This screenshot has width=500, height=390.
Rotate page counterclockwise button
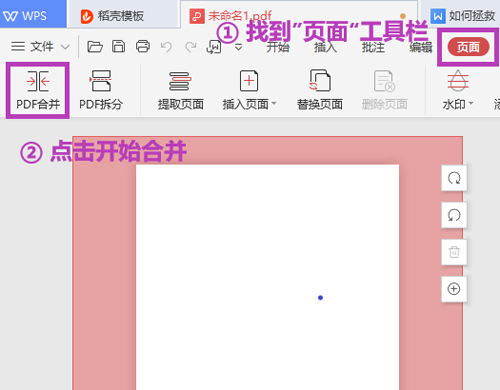pos(454,215)
